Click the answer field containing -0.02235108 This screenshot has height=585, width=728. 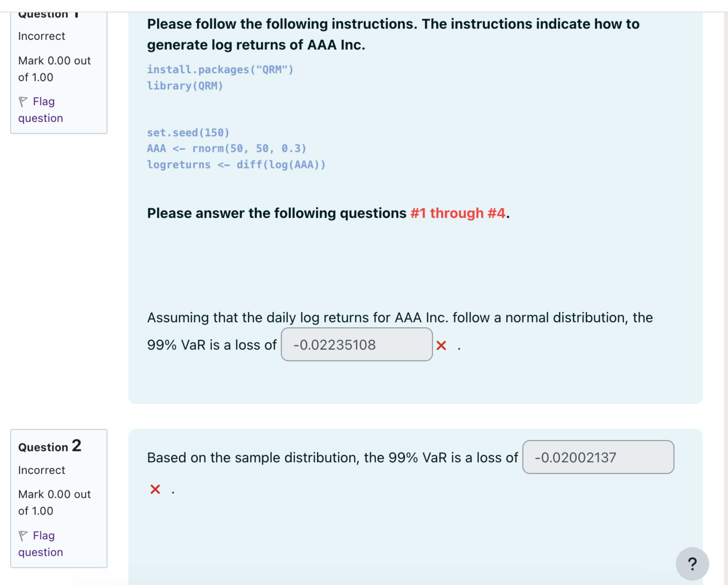point(357,345)
